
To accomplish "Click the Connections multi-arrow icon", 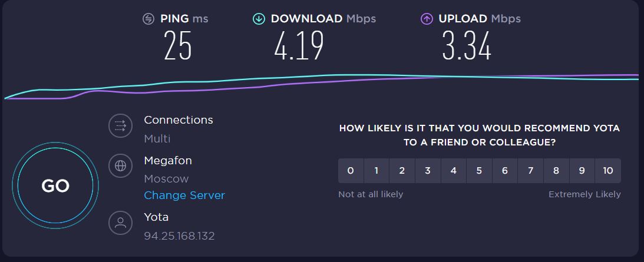I will (120, 125).
